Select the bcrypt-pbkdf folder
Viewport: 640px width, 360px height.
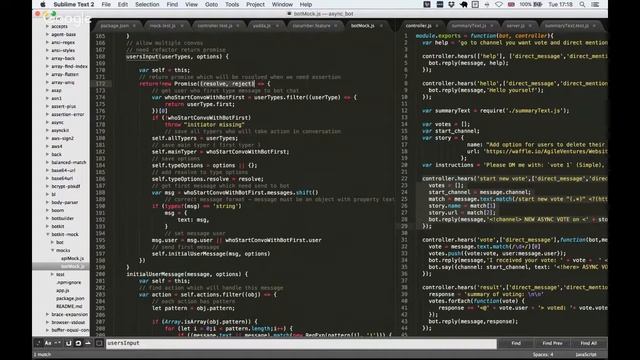tap(66, 186)
